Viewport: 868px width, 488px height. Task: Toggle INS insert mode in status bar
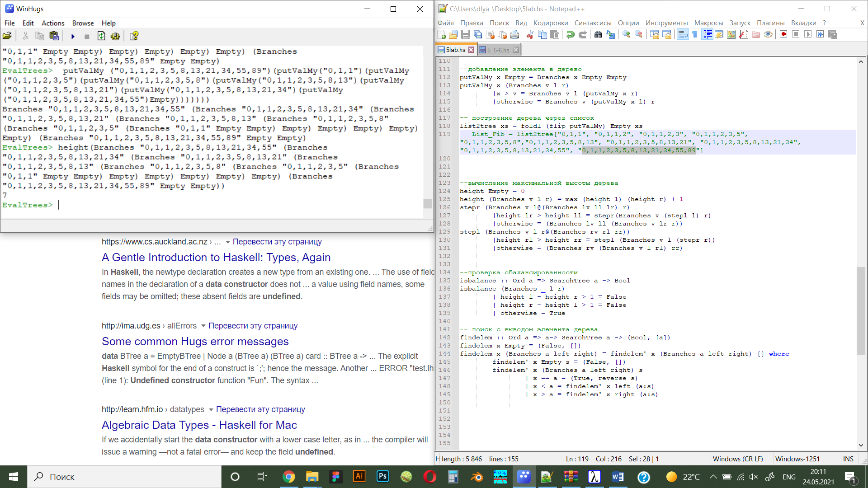(x=848, y=459)
